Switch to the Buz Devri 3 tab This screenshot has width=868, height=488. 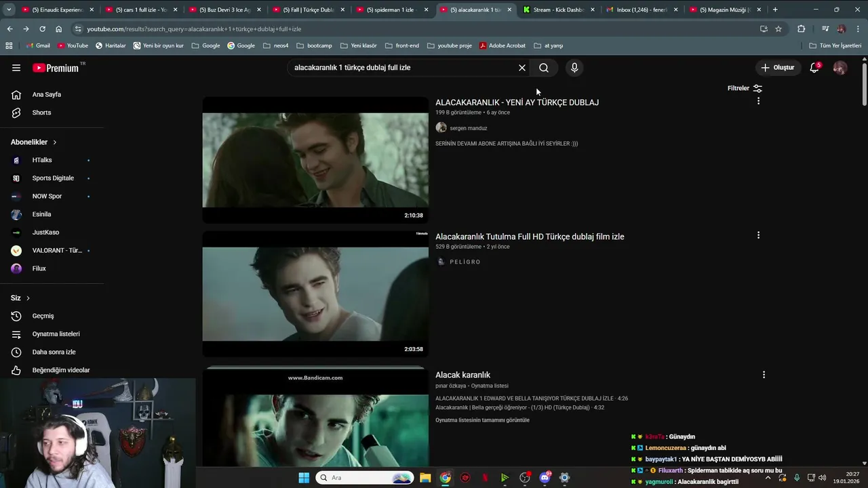point(224,9)
